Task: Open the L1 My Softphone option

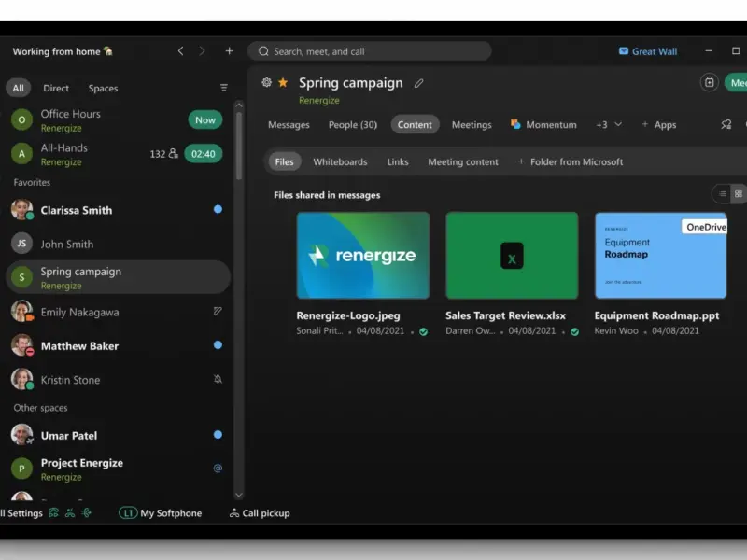Action: [161, 512]
